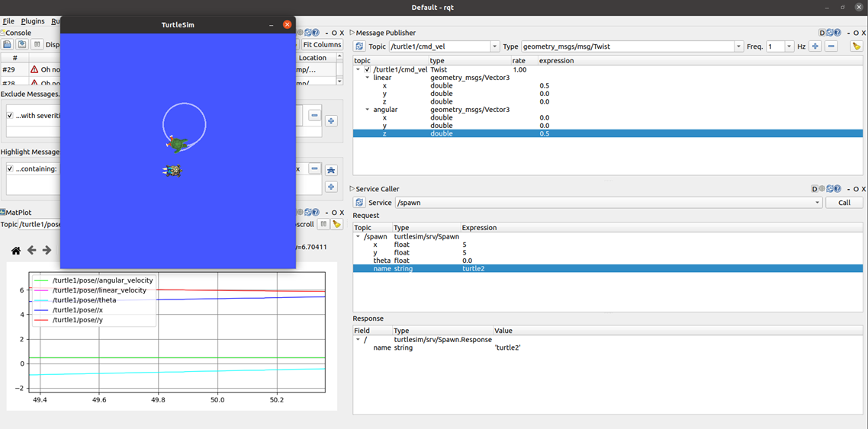Image resolution: width=868 pixels, height=429 pixels.
Task: Close the TurtleSim window
Action: coord(287,25)
